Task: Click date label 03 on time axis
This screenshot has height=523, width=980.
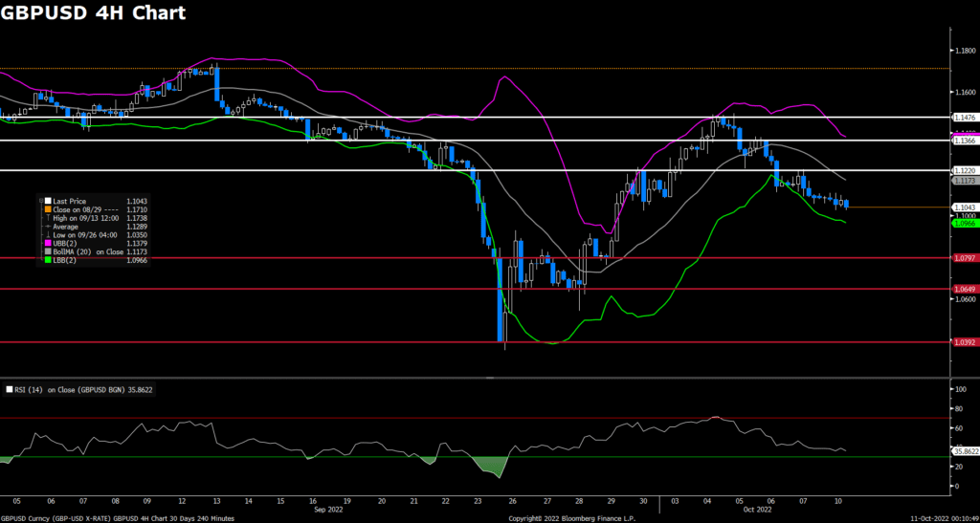Action: [676, 501]
